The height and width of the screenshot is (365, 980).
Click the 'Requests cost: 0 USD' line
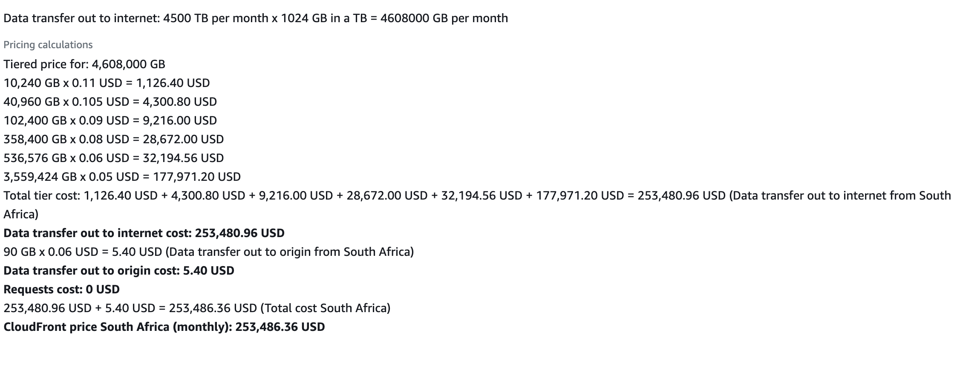(62, 290)
